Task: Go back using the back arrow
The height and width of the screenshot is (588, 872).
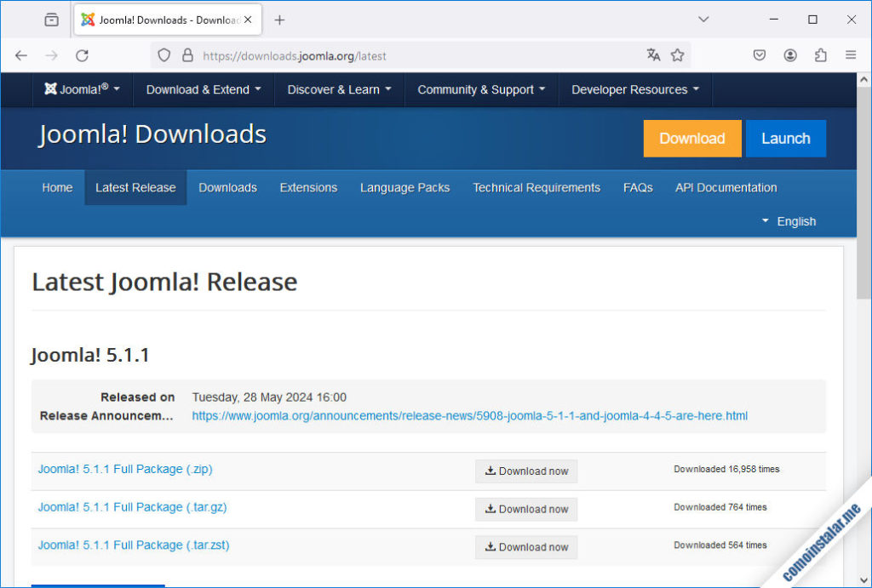Action: tap(20, 54)
